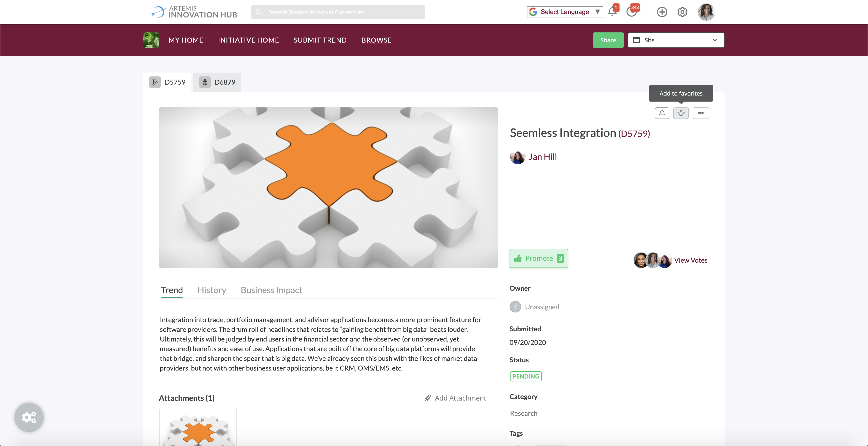Open the Select Language dropdown
This screenshot has width=868, height=446.
click(x=565, y=12)
